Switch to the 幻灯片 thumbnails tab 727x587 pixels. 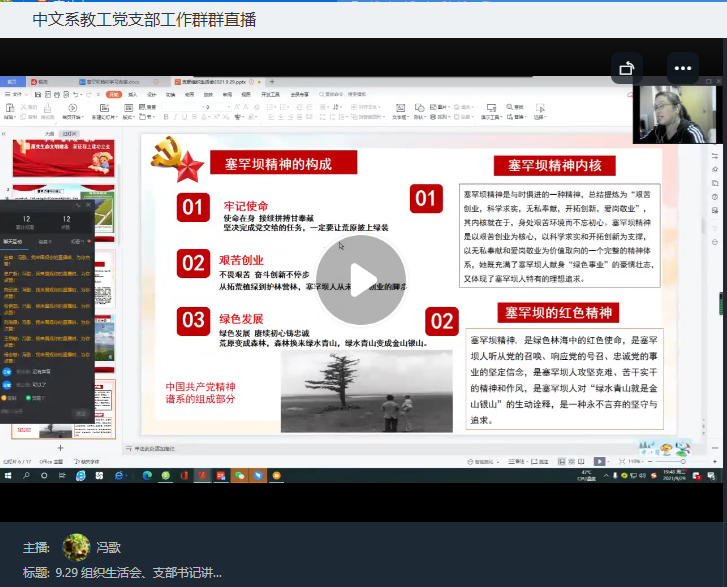click(x=69, y=132)
